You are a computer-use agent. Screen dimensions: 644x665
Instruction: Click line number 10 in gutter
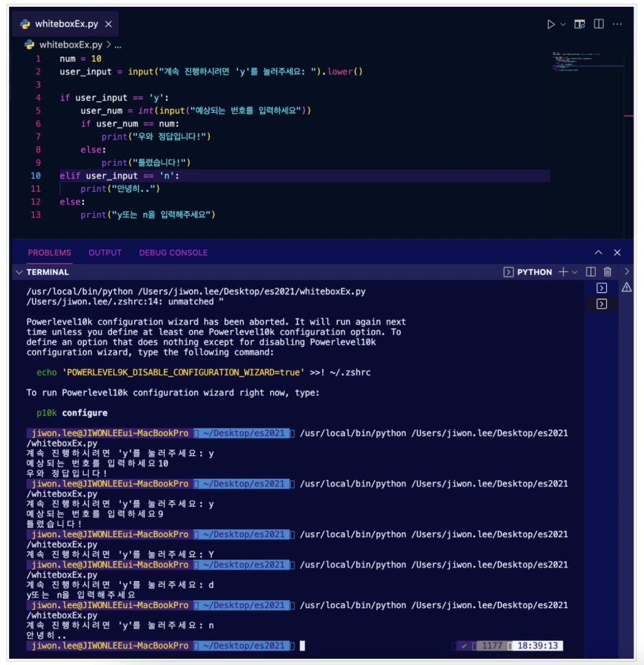click(36, 175)
